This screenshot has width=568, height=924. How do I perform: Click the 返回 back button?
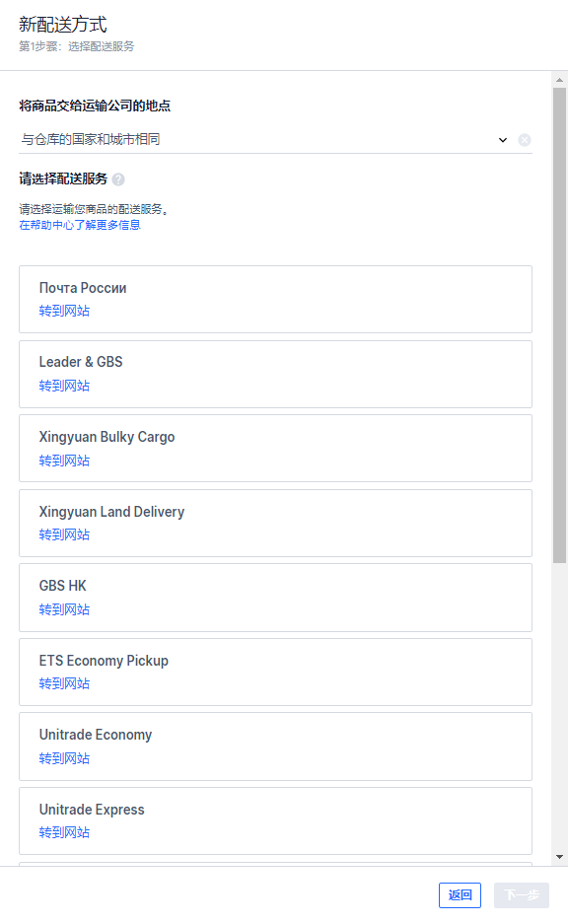coord(460,895)
